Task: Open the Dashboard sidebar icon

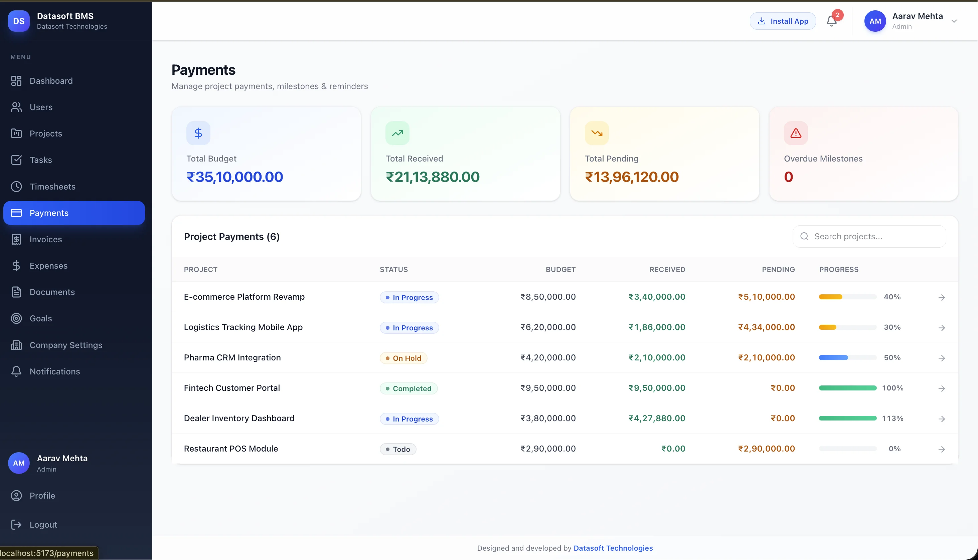Action: (x=16, y=81)
